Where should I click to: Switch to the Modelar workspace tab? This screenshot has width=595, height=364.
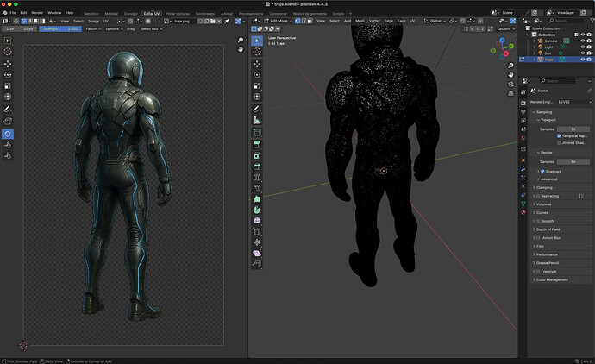(x=111, y=14)
